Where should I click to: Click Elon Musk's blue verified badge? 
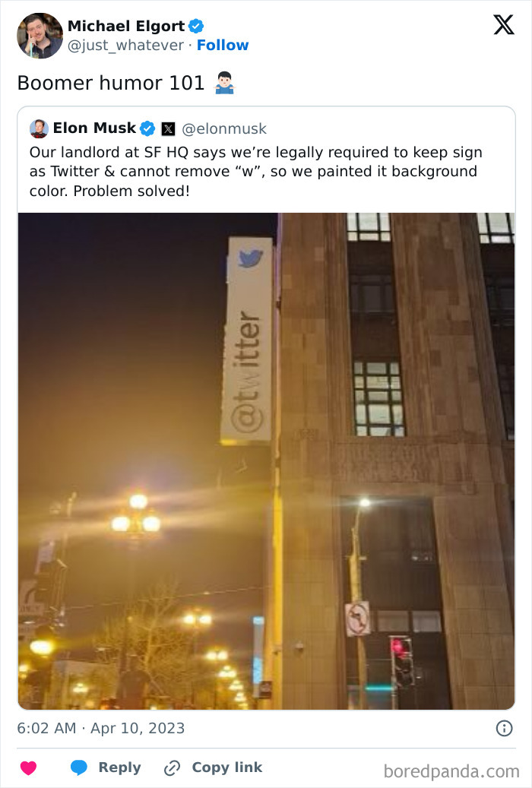point(147,128)
